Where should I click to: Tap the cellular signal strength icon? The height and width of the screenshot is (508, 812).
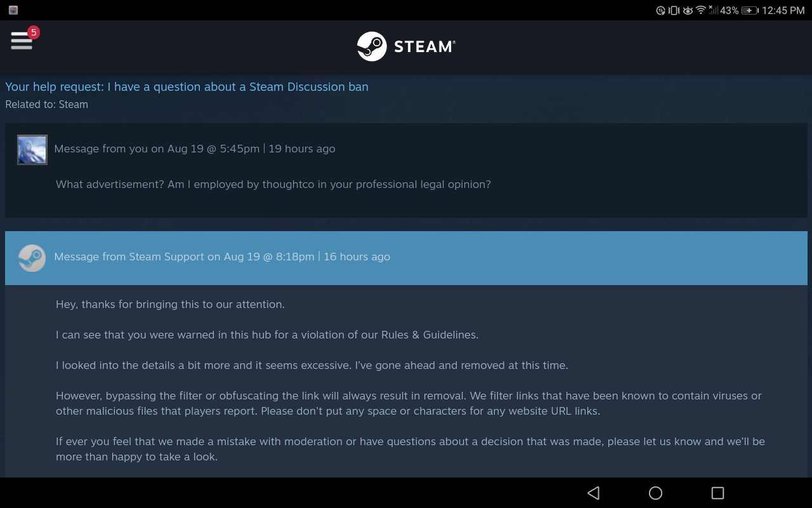point(714,10)
